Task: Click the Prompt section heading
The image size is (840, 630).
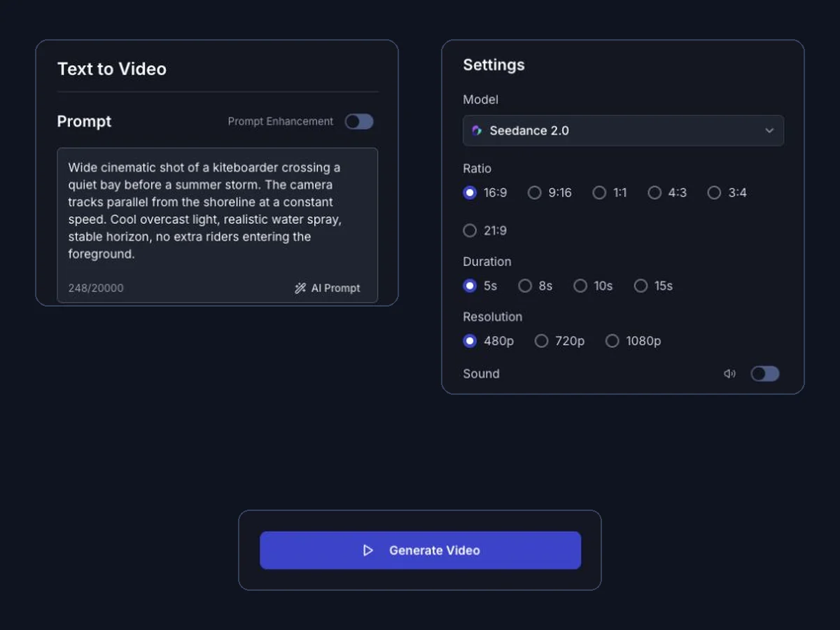Action: [84, 122]
